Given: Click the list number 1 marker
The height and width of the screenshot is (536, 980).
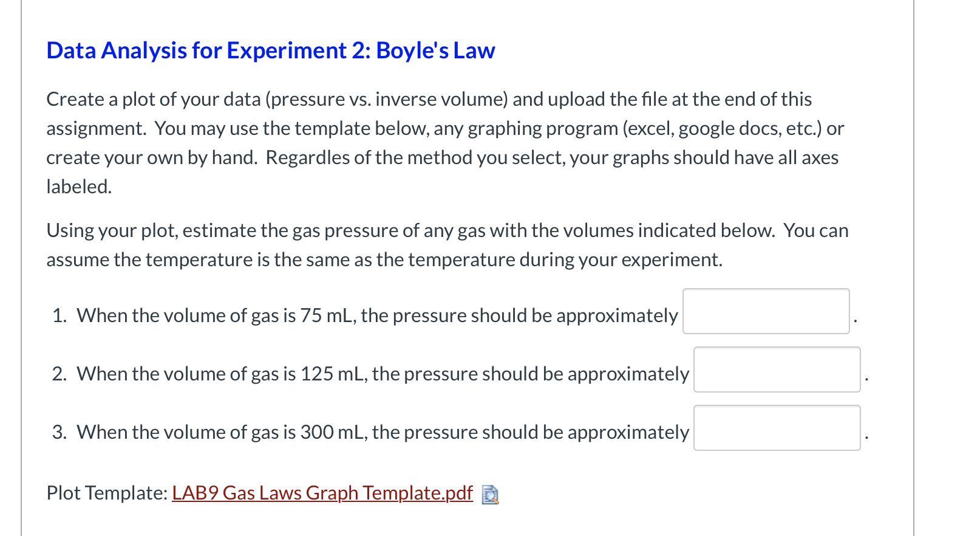Looking at the screenshot, I should coord(60,315).
